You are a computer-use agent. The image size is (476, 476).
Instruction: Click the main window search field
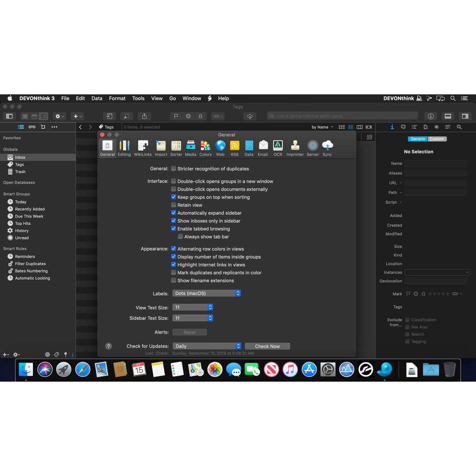343,116
